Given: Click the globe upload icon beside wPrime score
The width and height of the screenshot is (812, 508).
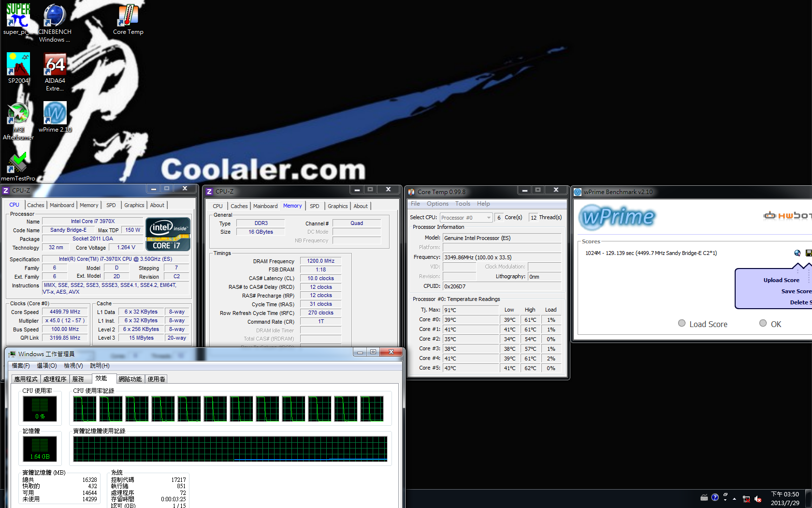Looking at the screenshot, I should tap(797, 253).
